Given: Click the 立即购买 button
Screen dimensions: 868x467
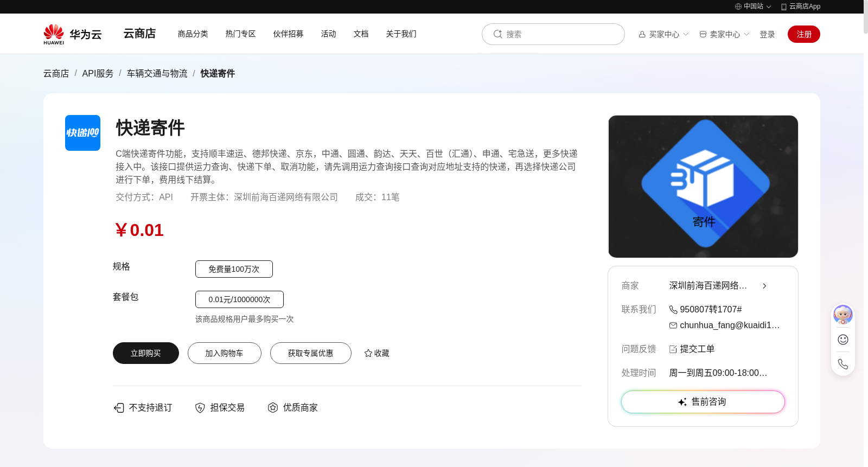Looking at the screenshot, I should tap(146, 353).
